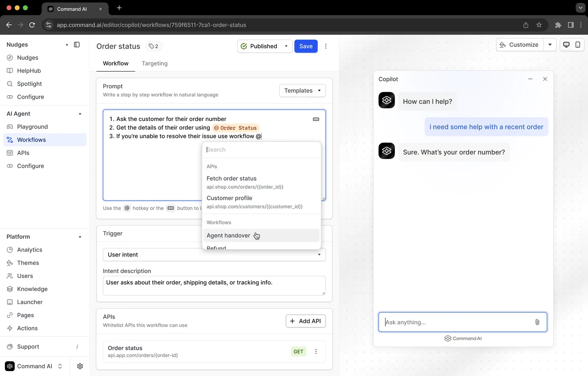Image resolution: width=588 pixels, height=376 pixels.
Task: Open the User intent trigger dropdown
Action: click(x=214, y=255)
